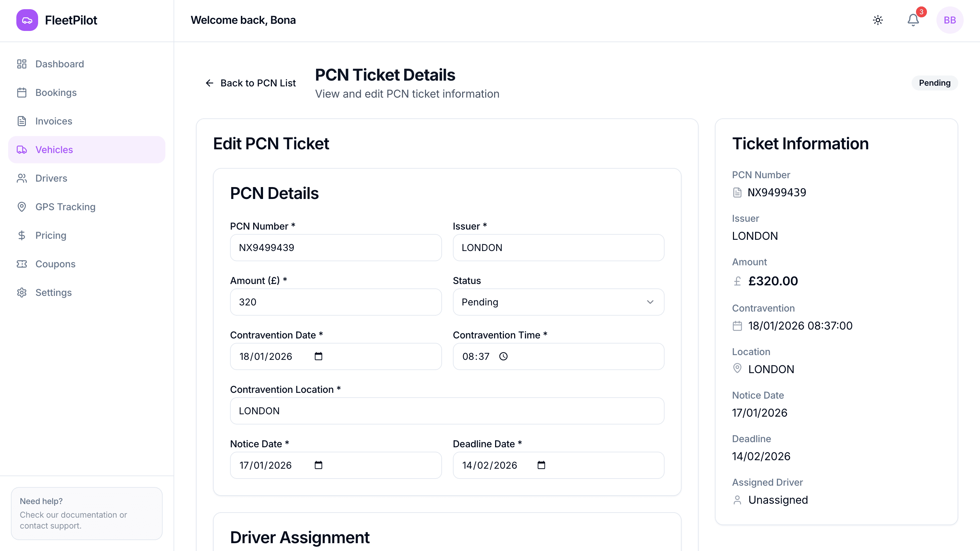The image size is (980, 551).
Task: Select the Drivers icon in the sidebar
Action: point(22,178)
